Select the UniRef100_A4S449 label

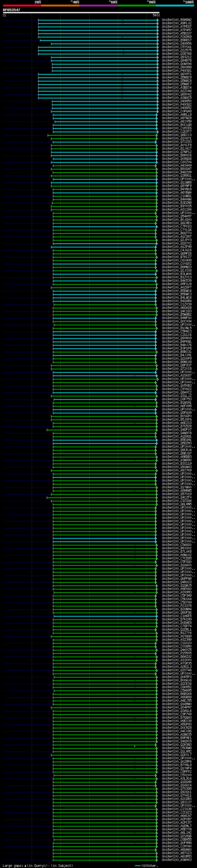(176, 165)
